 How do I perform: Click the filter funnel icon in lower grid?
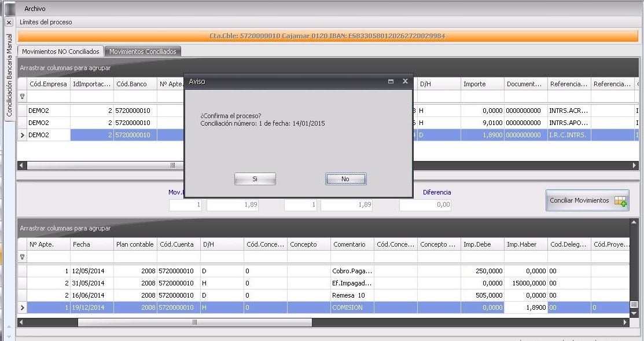pos(23,256)
